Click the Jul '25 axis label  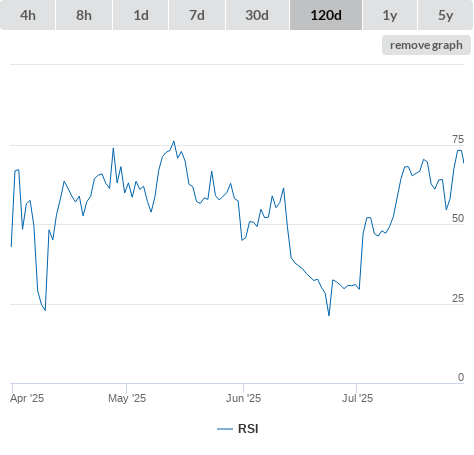(357, 398)
